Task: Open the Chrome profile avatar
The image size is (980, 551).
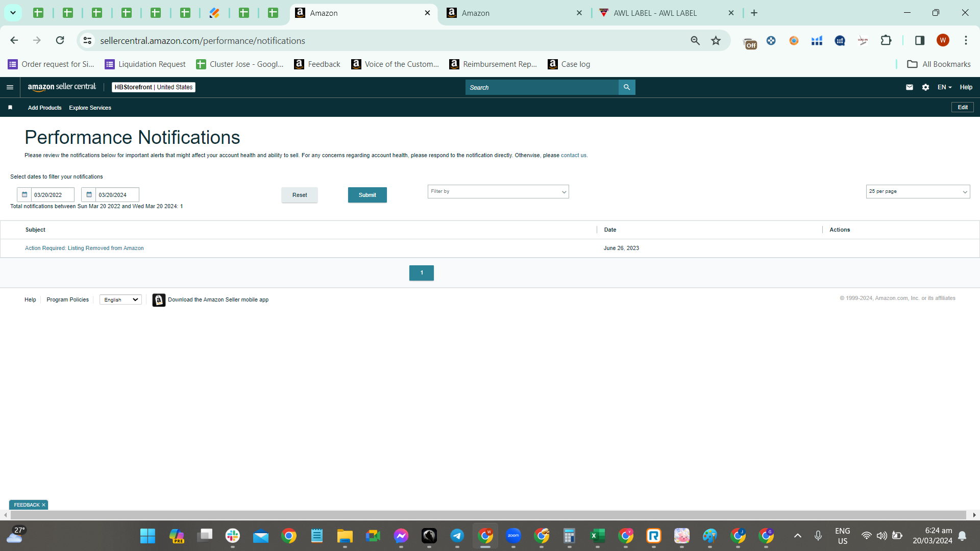Action: (x=943, y=41)
